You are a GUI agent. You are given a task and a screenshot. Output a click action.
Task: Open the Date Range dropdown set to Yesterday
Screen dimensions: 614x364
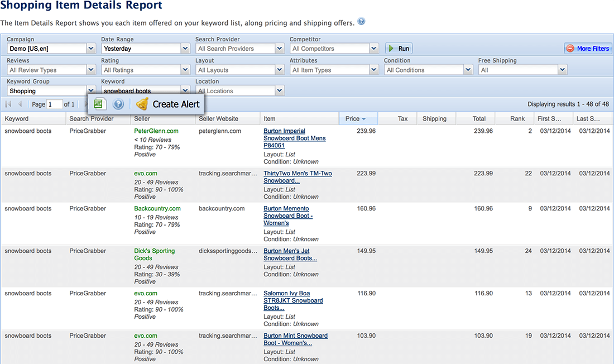point(145,49)
